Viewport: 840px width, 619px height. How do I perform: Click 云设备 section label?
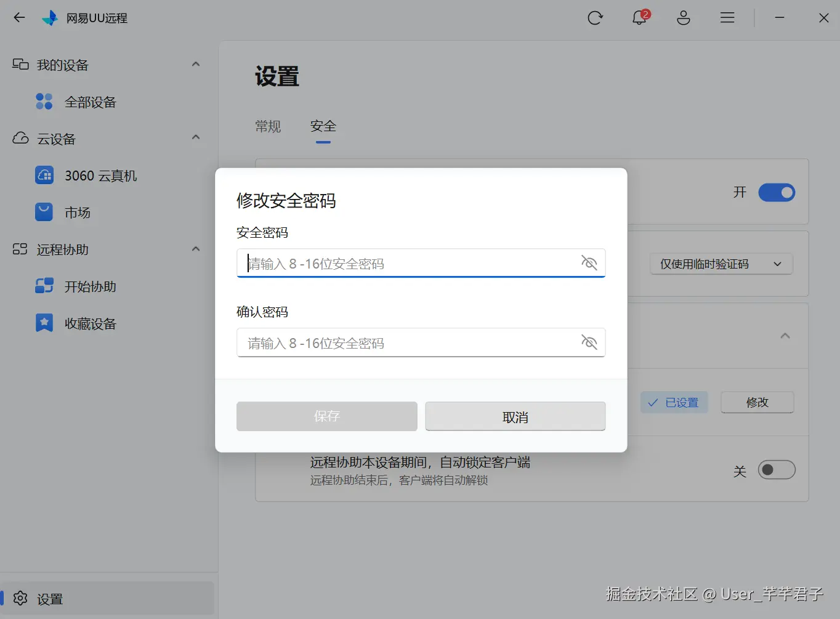click(56, 139)
